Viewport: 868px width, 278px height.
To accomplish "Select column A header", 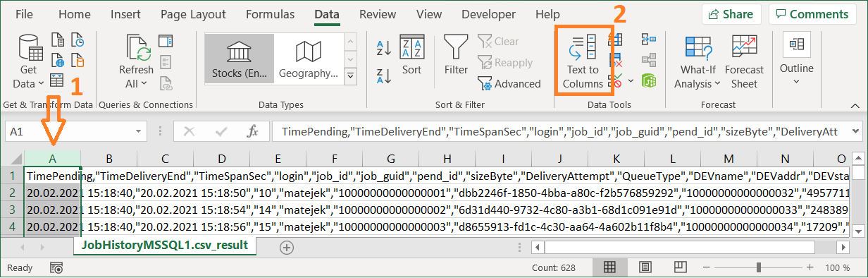I will click(x=53, y=159).
